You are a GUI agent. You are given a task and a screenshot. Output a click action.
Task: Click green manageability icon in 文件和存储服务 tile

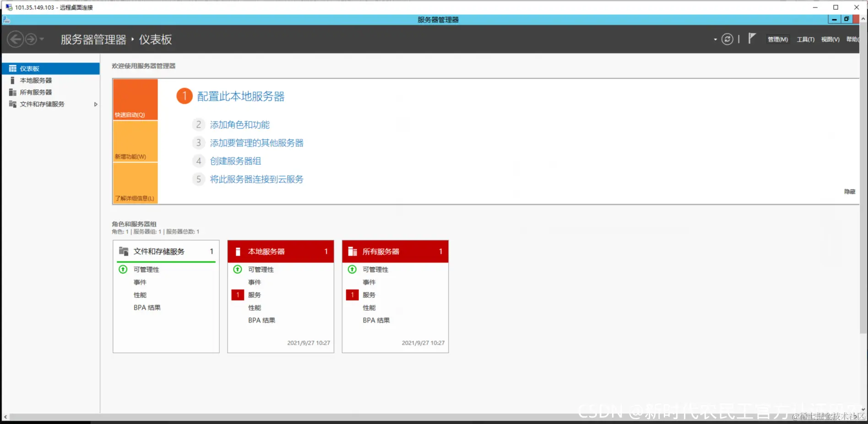(x=123, y=269)
